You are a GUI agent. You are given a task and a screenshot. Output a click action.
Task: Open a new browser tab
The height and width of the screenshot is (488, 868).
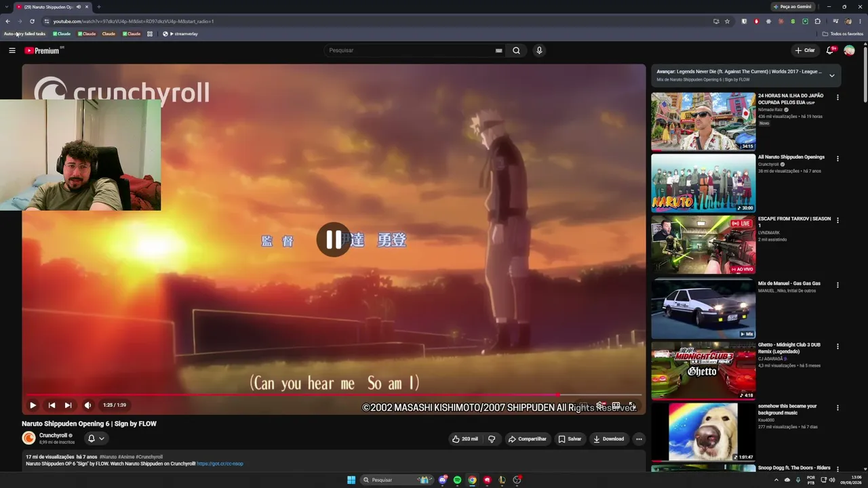point(99,7)
